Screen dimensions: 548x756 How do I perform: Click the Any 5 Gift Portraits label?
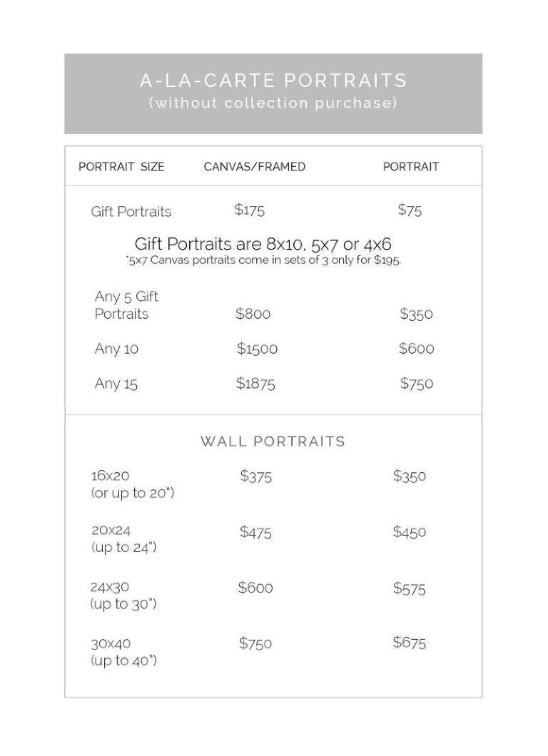tap(126, 305)
